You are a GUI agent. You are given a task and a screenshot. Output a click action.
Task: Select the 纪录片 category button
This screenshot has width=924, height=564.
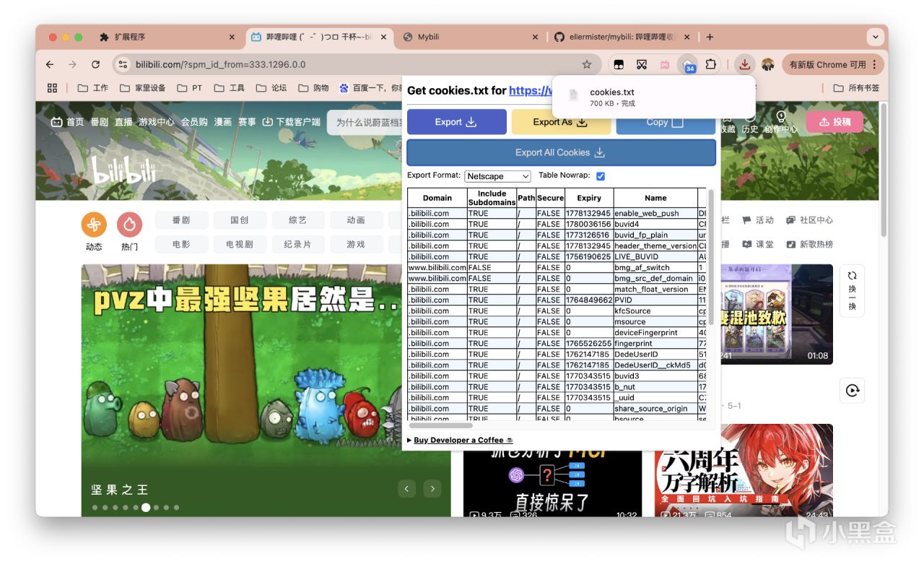click(x=298, y=244)
